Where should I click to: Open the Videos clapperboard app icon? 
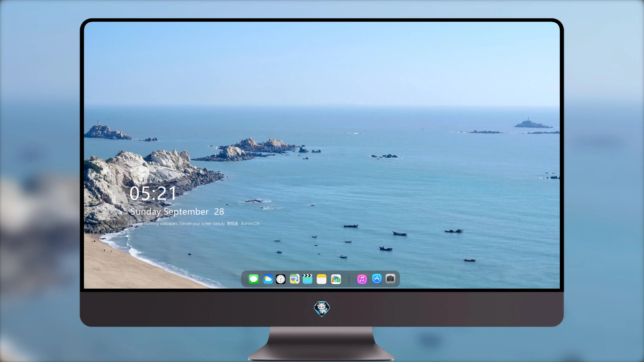308,279
